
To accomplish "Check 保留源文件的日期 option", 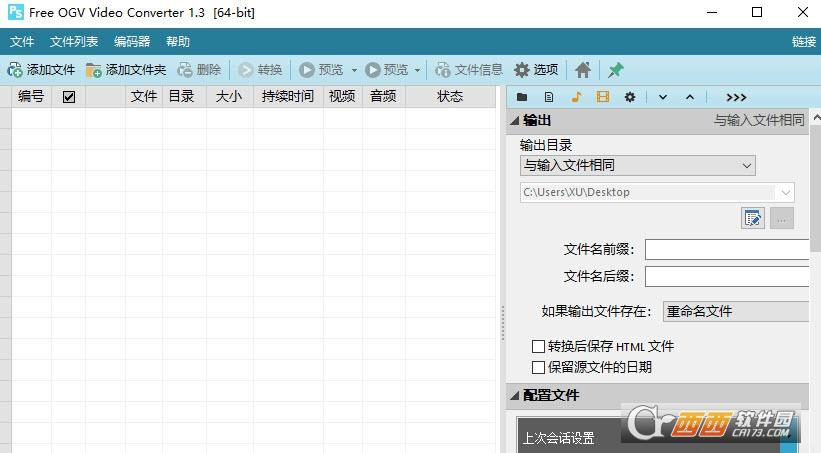I will (539, 367).
